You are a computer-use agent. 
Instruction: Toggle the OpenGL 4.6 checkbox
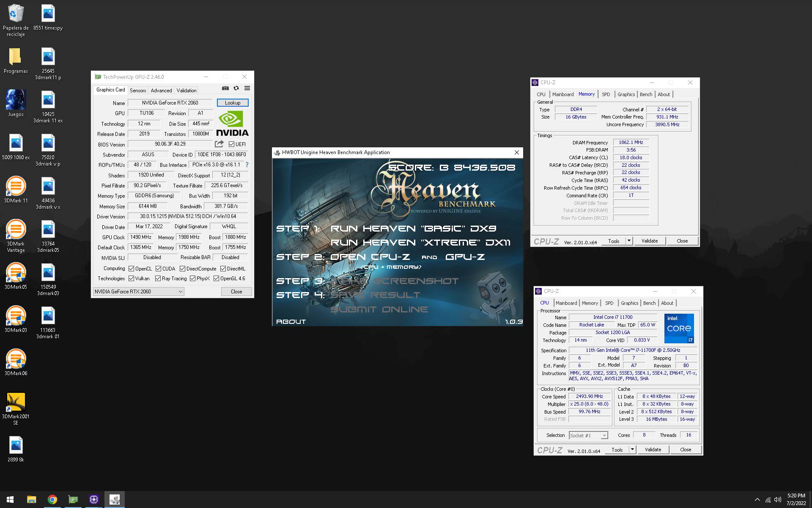tap(216, 278)
